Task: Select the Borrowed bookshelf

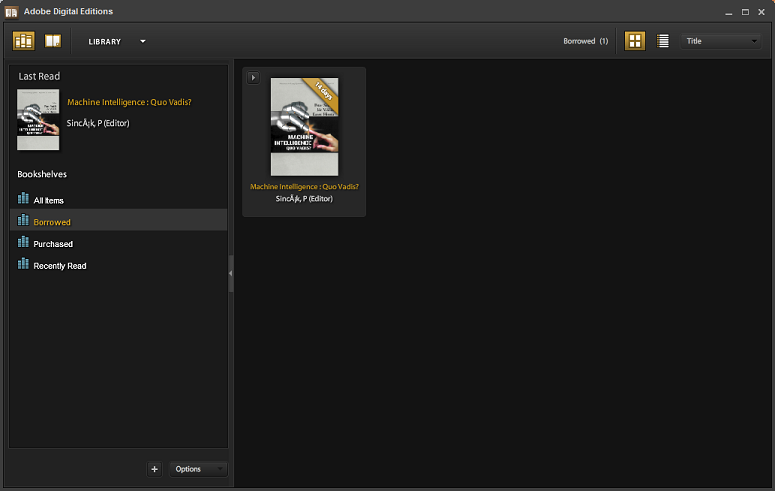Action: (x=119, y=222)
